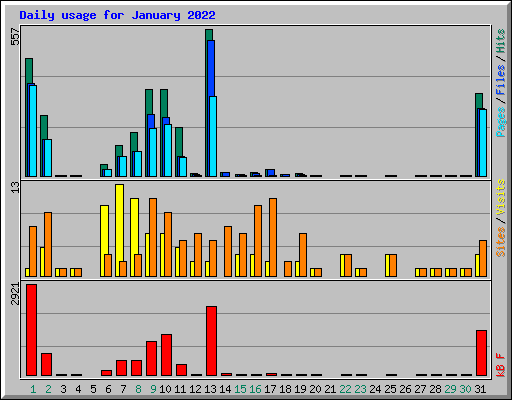This screenshot has height=400, width=512.
Task: Click the blue files bar for day 13
Action: 211,68
